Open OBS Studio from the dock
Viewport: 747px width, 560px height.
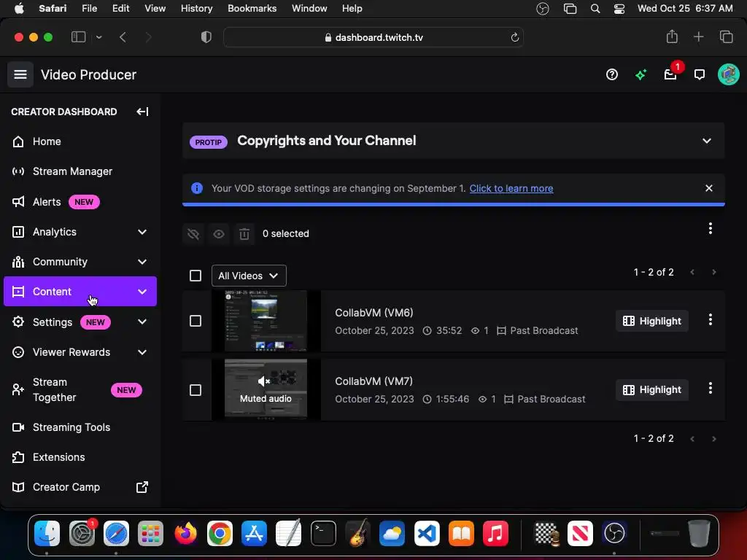click(x=614, y=533)
